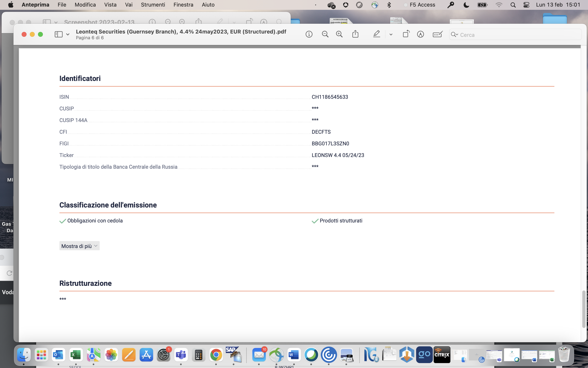This screenshot has height=368, width=588.
Task: Toggle the Do Not Disturb moon icon
Action: pos(466,5)
